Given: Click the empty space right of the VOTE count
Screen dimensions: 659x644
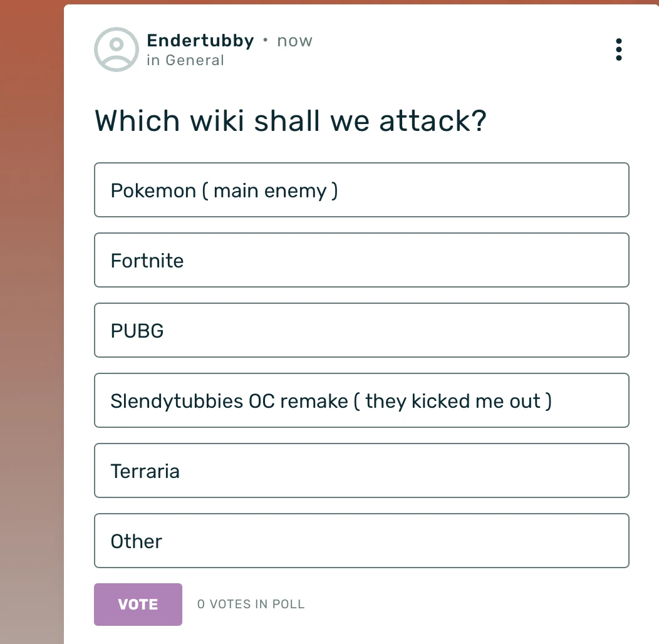Looking at the screenshot, I should coord(470,605).
